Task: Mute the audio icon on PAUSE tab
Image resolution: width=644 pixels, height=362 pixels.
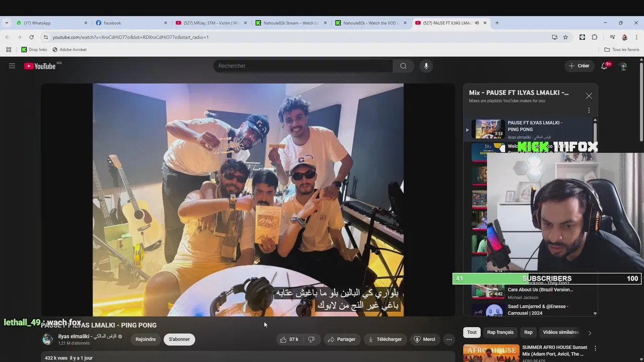Action: pos(476,23)
